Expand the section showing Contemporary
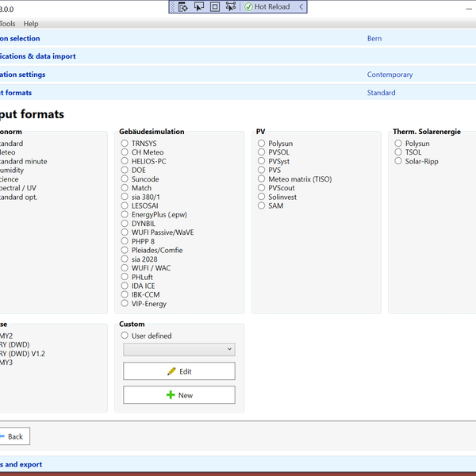The width and height of the screenshot is (476, 476). [x=238, y=75]
